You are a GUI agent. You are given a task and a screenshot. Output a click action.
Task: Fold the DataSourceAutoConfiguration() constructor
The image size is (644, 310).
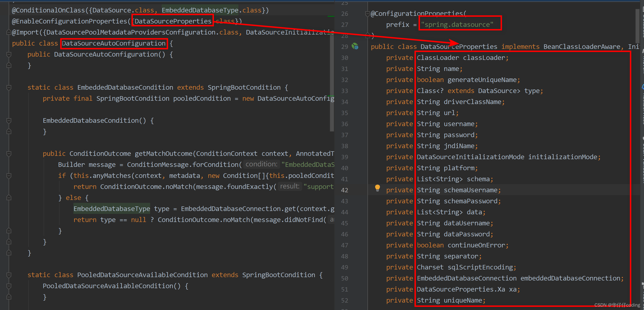point(9,54)
